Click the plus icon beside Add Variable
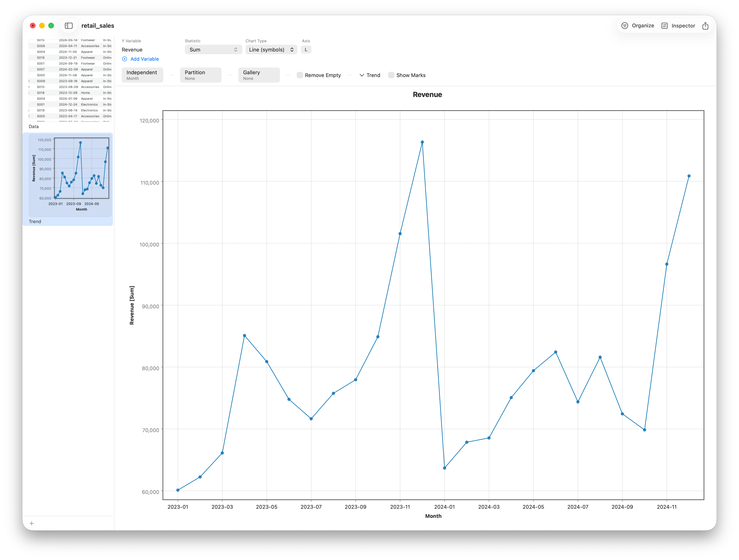This screenshot has width=739, height=560. 125,59
